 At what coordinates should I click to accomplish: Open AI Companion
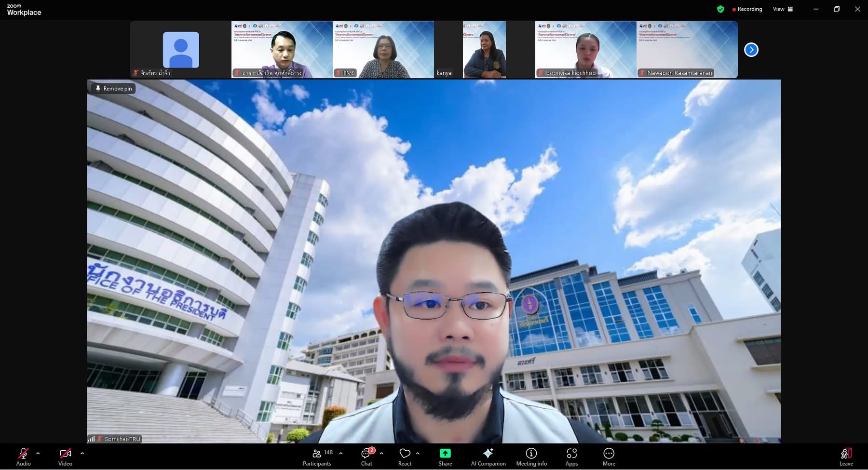(x=488, y=457)
